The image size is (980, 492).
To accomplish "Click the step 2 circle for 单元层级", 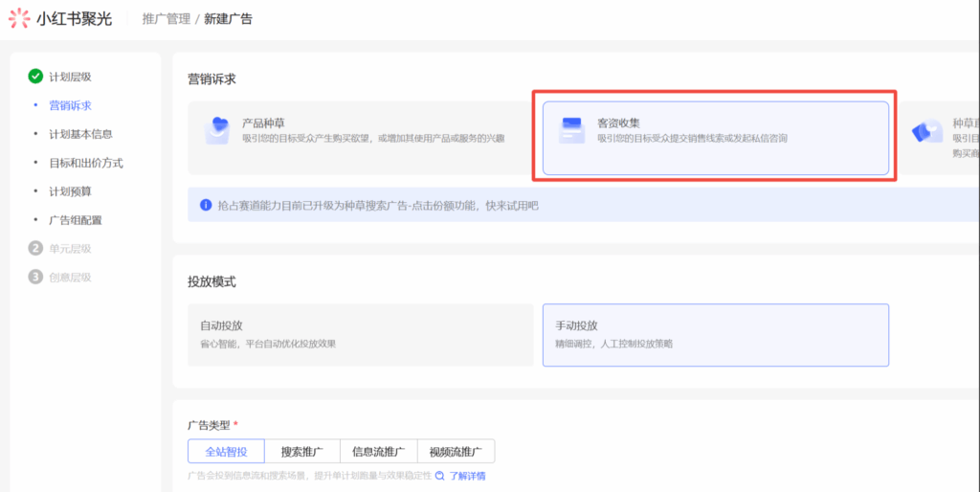I will pos(35,249).
